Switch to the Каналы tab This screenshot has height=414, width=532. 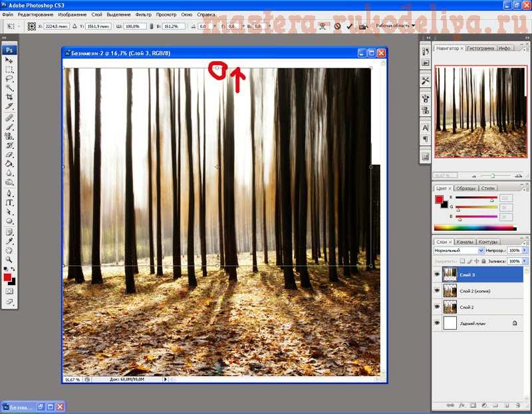tap(464, 242)
